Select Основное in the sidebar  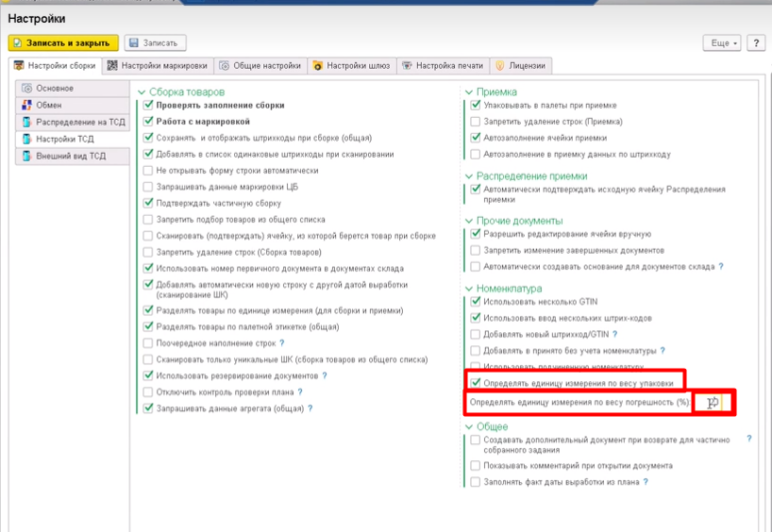pos(73,89)
